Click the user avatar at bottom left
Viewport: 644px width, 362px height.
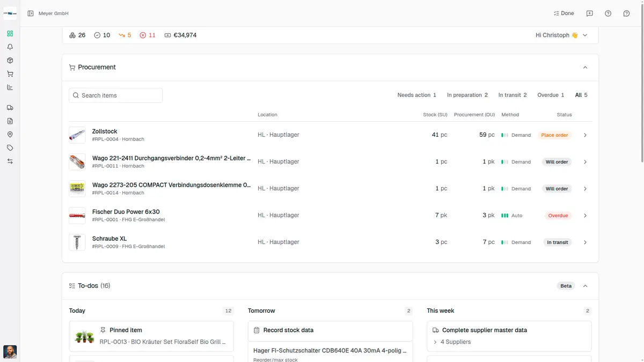pyautogui.click(x=10, y=352)
